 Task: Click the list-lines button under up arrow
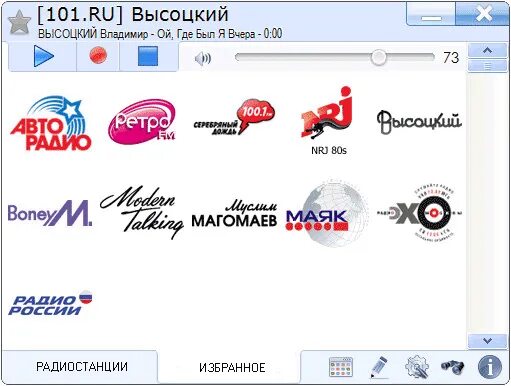[487, 66]
